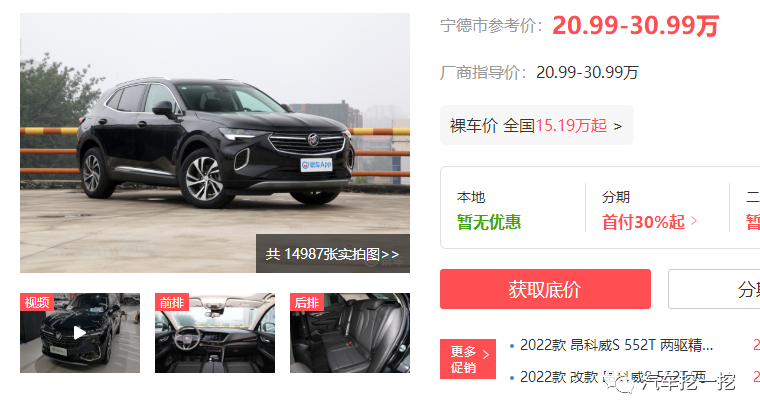Expand the 裸车价 全国15.19万起 arrow
760x415 pixels.
coord(618,126)
